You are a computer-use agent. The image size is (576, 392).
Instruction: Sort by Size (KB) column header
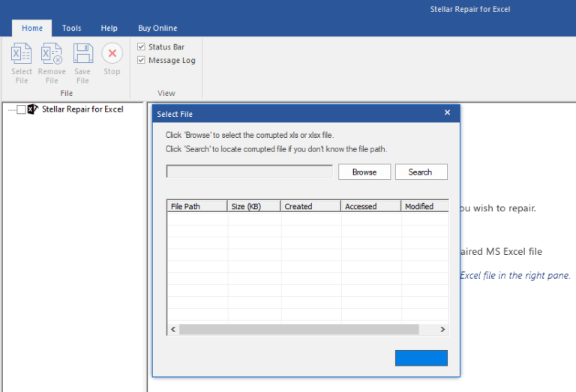tap(253, 206)
